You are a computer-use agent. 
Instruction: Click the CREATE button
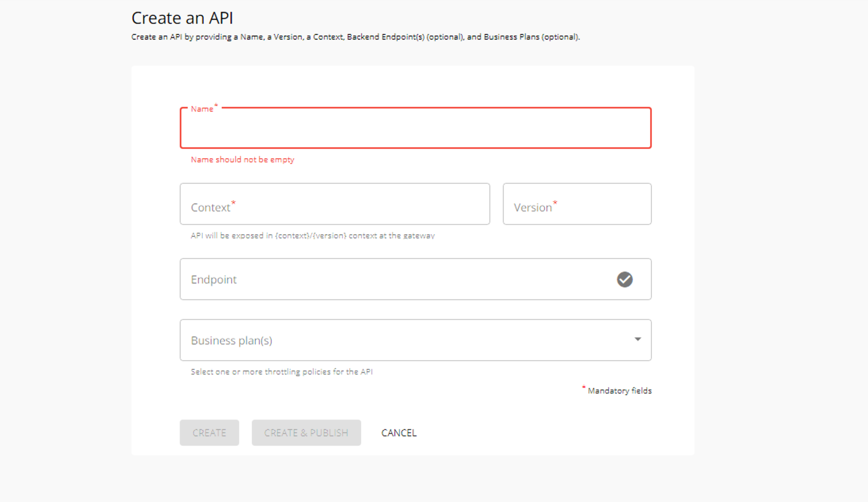[209, 433]
